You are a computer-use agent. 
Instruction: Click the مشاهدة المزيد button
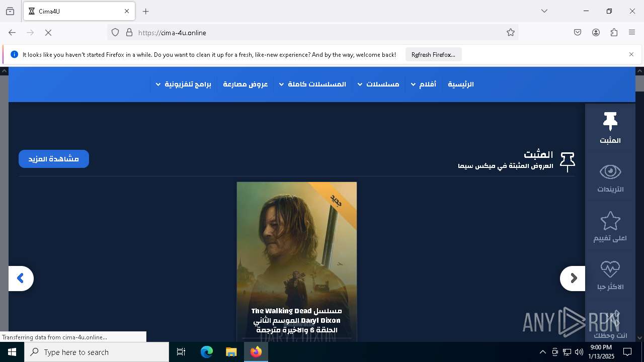54,159
